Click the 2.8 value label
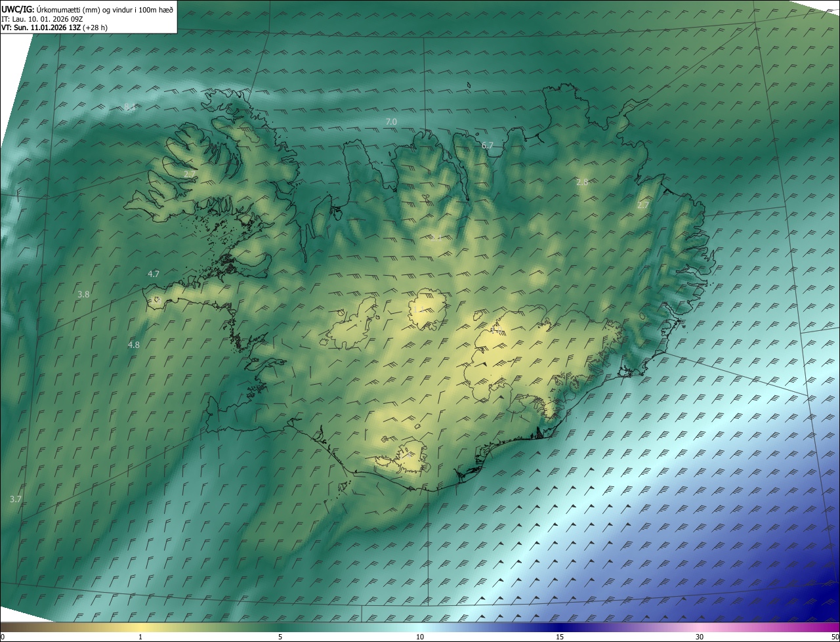Viewport: 840px width, 642px height. click(582, 182)
